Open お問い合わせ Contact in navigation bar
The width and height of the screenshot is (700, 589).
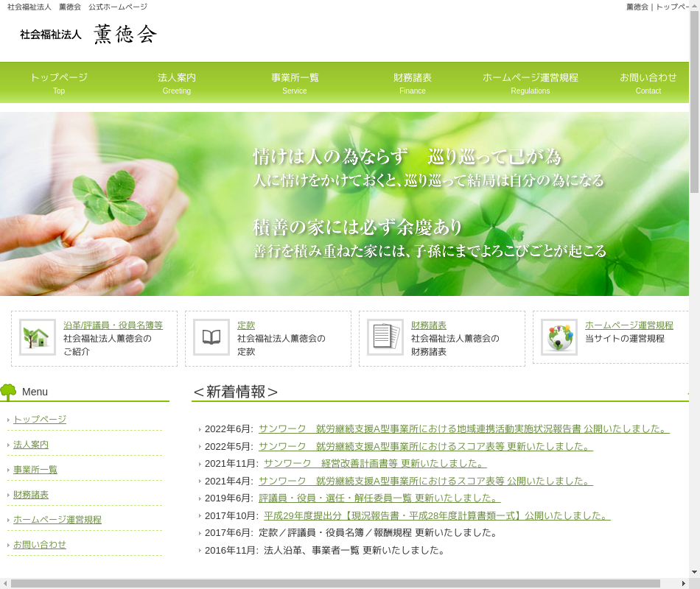pyautogui.click(x=648, y=82)
